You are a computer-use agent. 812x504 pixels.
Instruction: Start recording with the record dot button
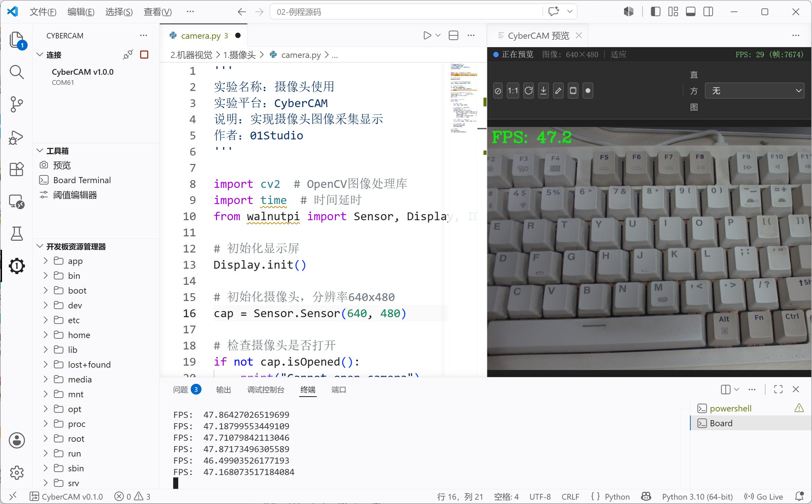click(x=588, y=91)
